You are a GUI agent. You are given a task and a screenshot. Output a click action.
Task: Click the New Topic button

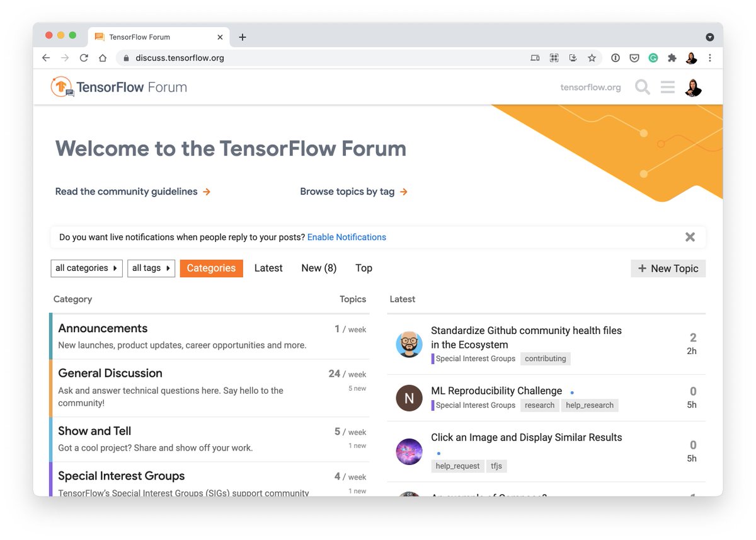668,268
